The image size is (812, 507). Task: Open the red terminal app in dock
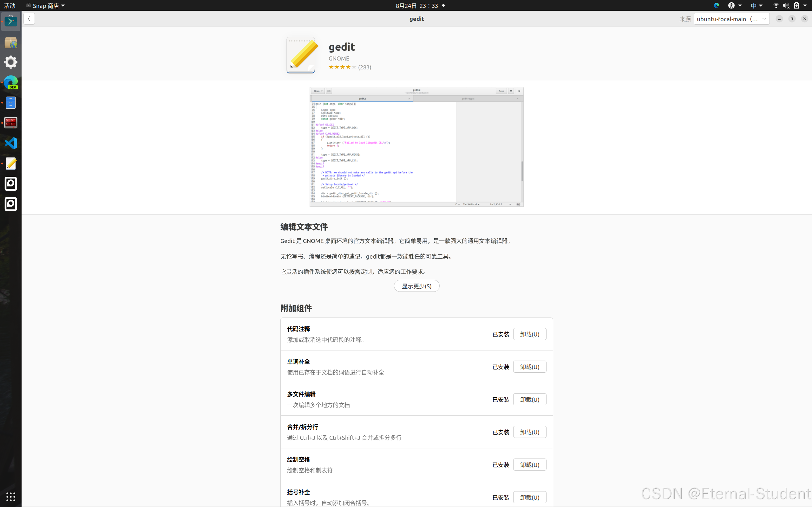point(11,123)
